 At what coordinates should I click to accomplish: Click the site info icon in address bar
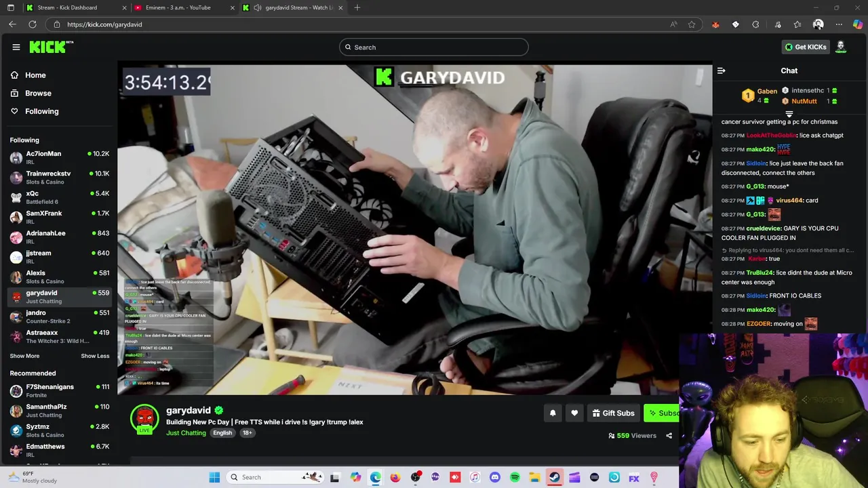(57, 24)
